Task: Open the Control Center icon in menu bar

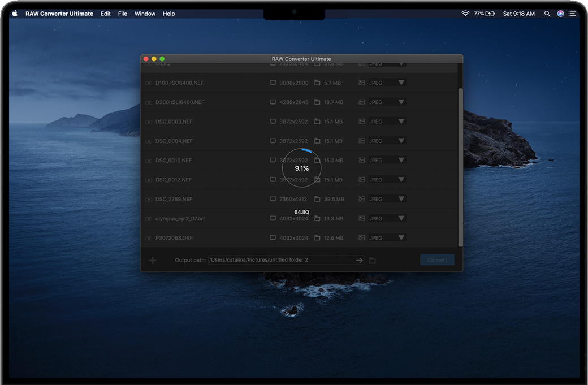Action: 573,14
